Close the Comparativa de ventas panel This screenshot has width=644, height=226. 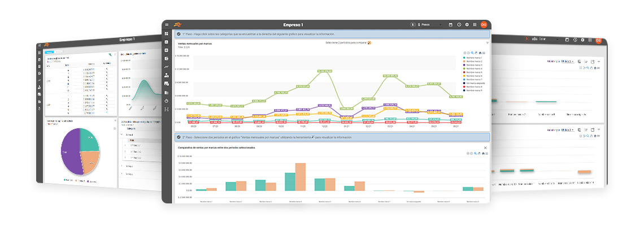(485, 148)
